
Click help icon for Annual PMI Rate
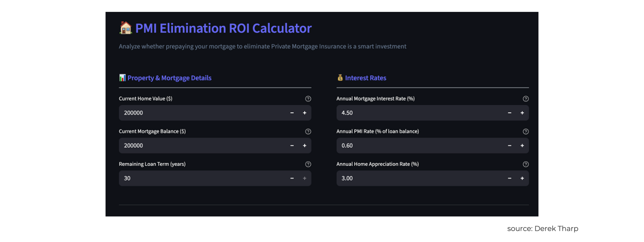click(x=526, y=132)
